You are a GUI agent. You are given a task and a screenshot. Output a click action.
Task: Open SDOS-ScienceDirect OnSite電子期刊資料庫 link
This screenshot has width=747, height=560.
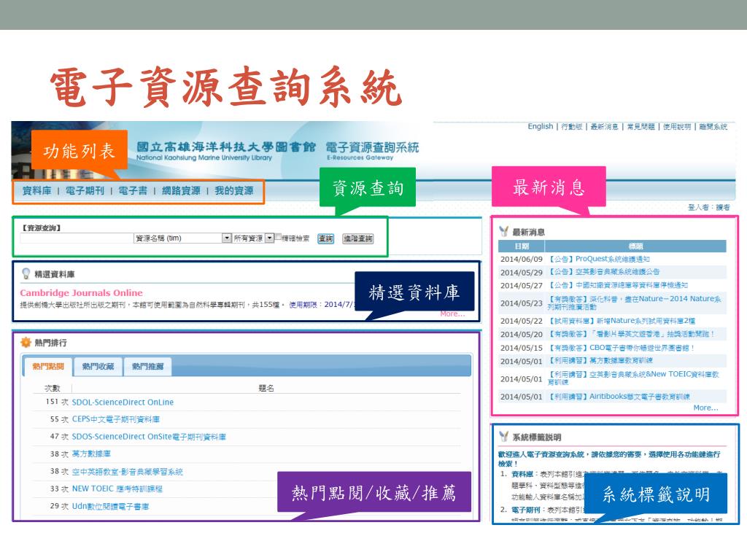(149, 437)
